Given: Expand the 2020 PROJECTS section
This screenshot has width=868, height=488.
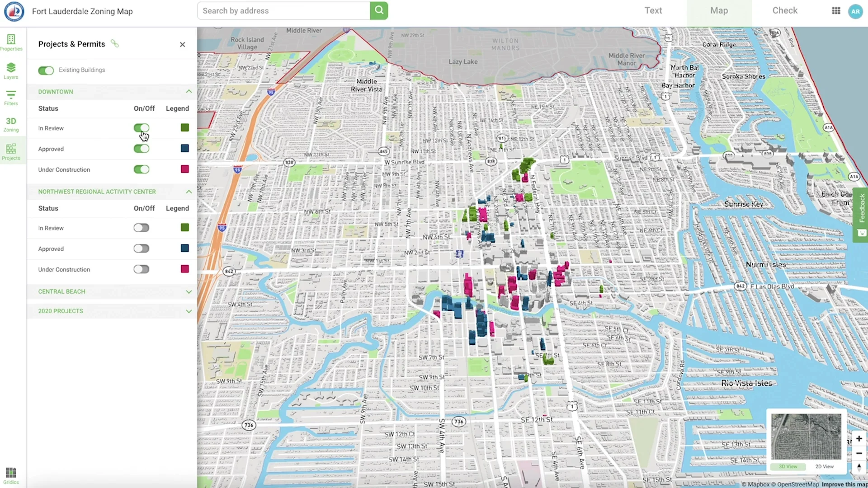Looking at the screenshot, I should point(189,311).
